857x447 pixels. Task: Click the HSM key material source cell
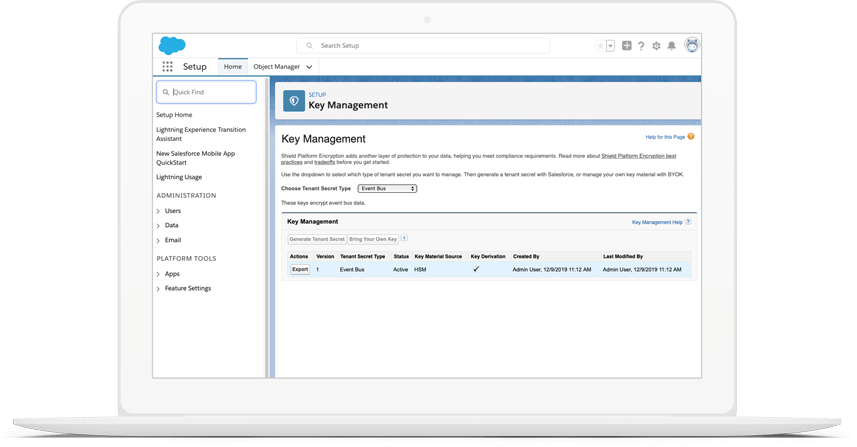click(x=420, y=269)
